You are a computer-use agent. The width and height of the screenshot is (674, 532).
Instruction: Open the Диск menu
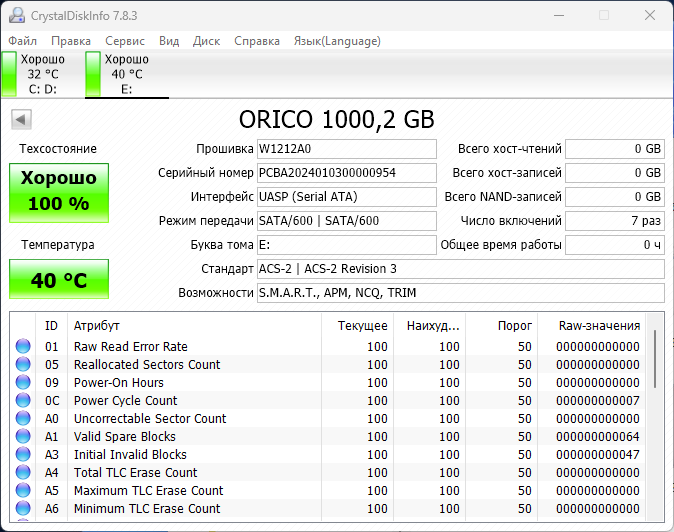pyautogui.click(x=206, y=41)
